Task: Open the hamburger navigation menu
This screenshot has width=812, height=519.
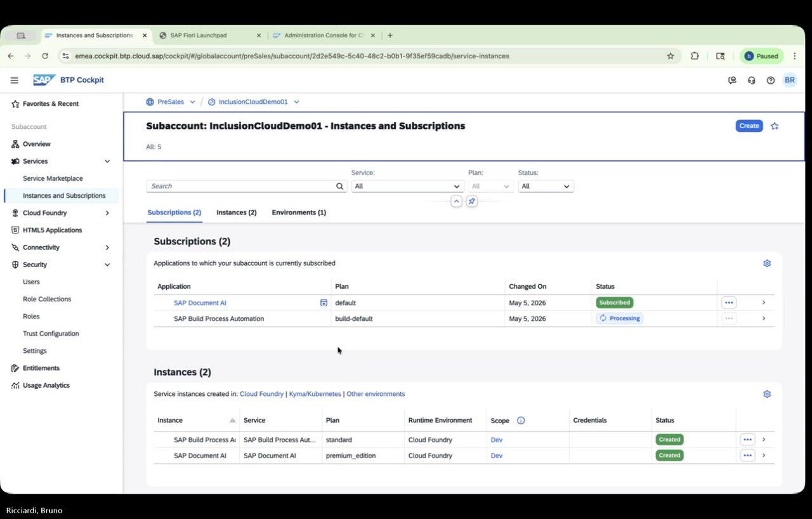Action: pyautogui.click(x=14, y=80)
